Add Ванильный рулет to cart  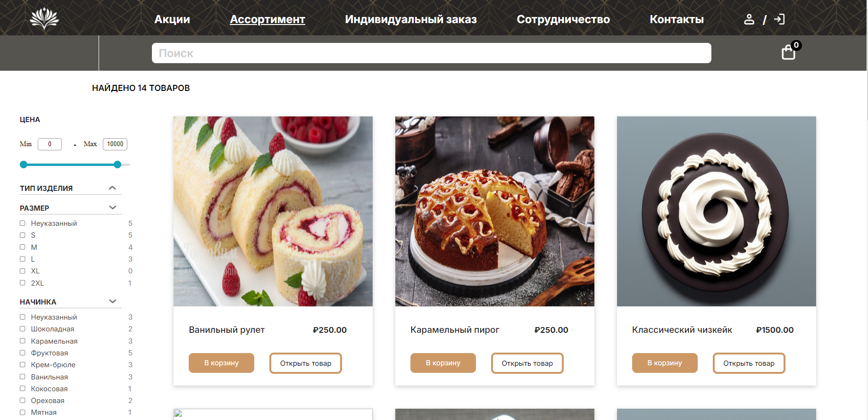pos(221,363)
